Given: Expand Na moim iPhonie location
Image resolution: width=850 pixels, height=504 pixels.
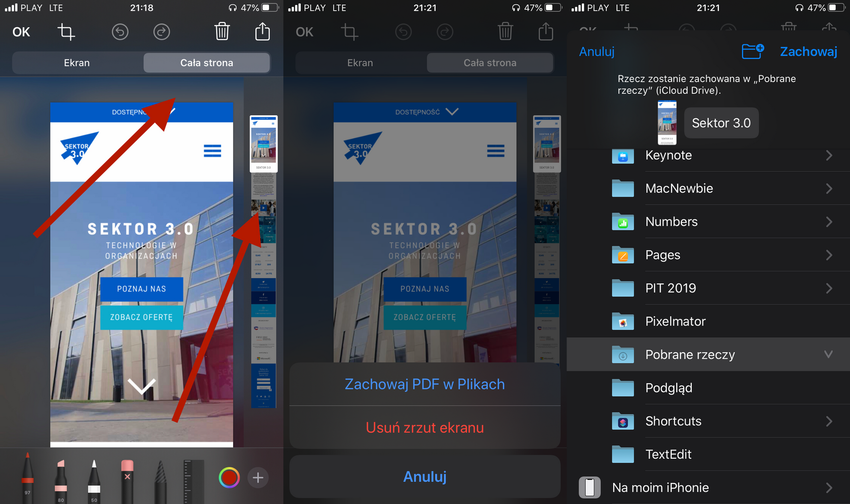Looking at the screenshot, I should 829,488.
